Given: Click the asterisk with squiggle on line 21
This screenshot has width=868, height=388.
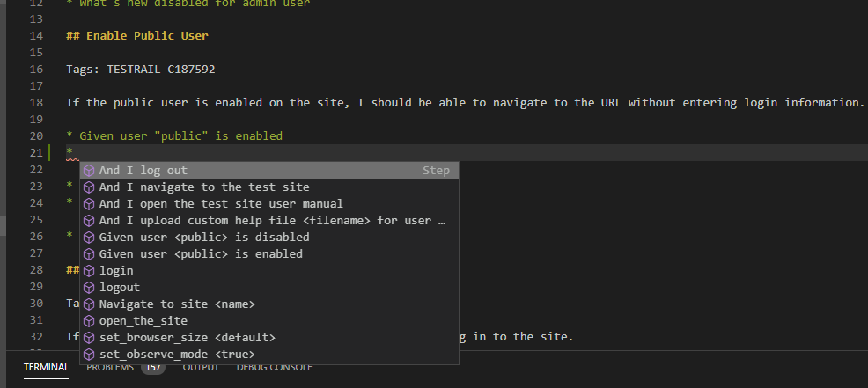Looking at the screenshot, I should click(x=70, y=152).
